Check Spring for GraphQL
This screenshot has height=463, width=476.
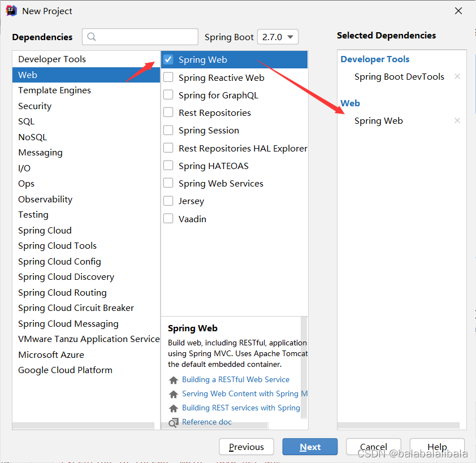click(168, 95)
